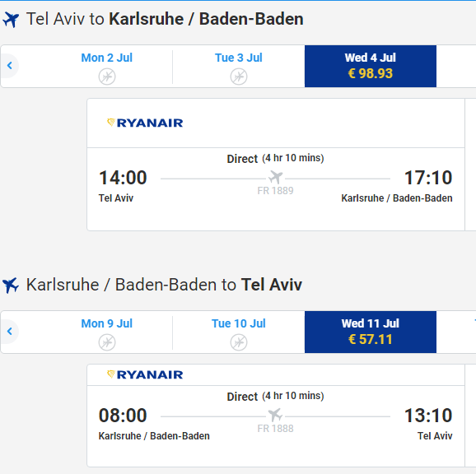Select the Mon 9 Jul return date tab

[x=107, y=332]
